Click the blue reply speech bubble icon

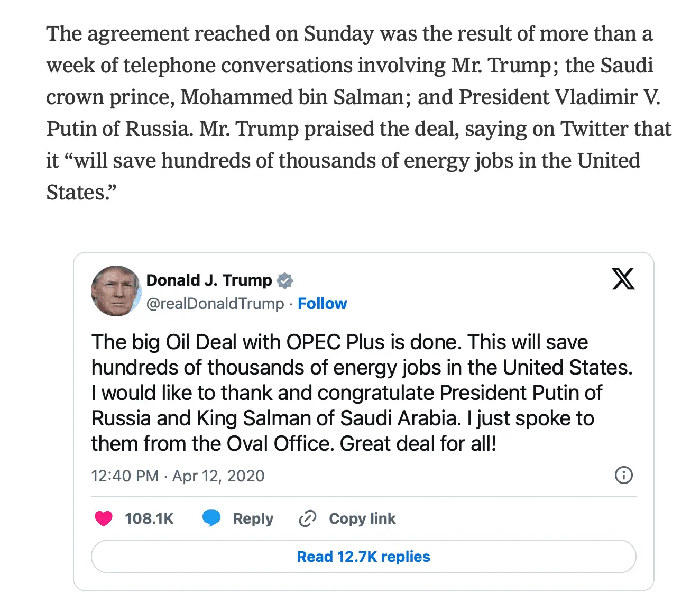[x=211, y=518]
